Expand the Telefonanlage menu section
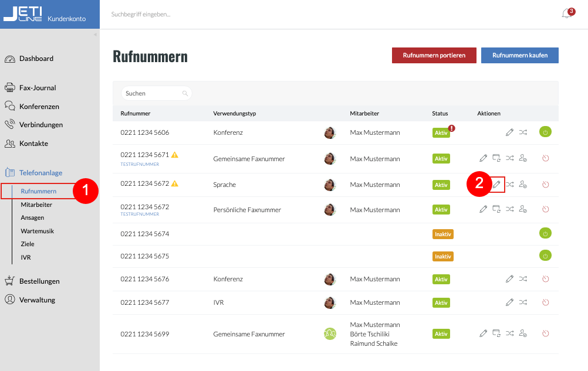 pos(40,172)
